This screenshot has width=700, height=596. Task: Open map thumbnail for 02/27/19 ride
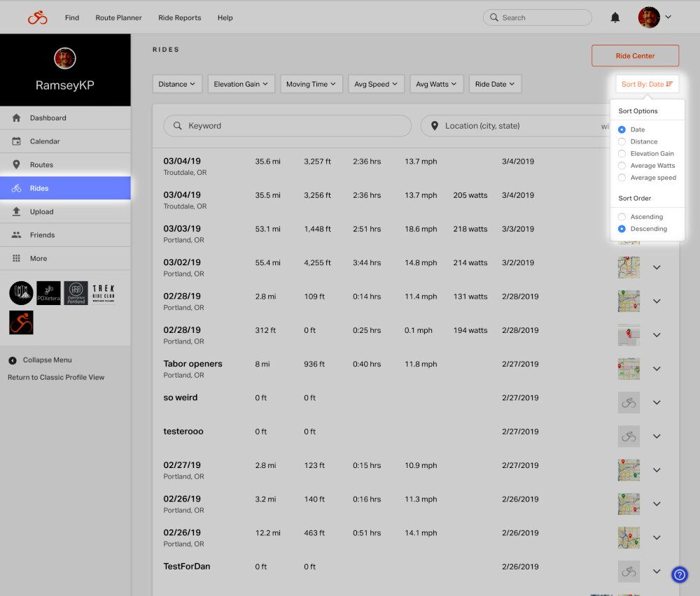coord(629,470)
